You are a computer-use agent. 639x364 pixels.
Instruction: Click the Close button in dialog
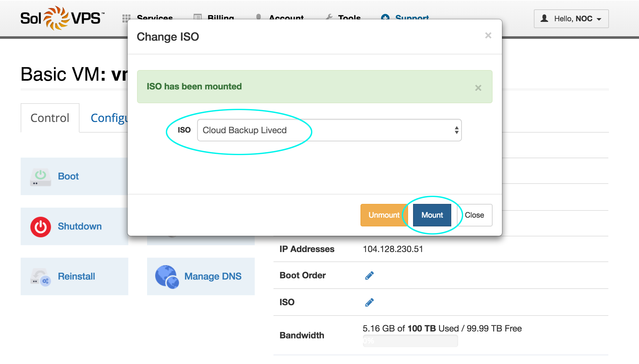pyautogui.click(x=474, y=215)
